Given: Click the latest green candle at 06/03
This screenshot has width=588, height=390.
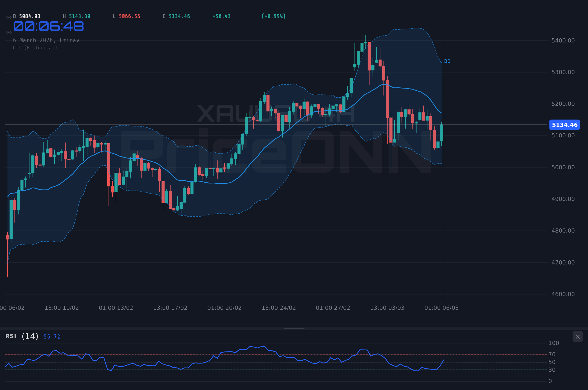Looking at the screenshot, I should coord(442,133).
